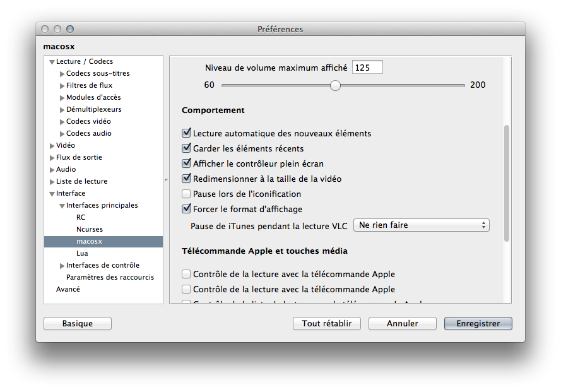This screenshot has width=561, height=392.
Task: Expand the Démultiplexeurs node
Action: [x=62, y=110]
